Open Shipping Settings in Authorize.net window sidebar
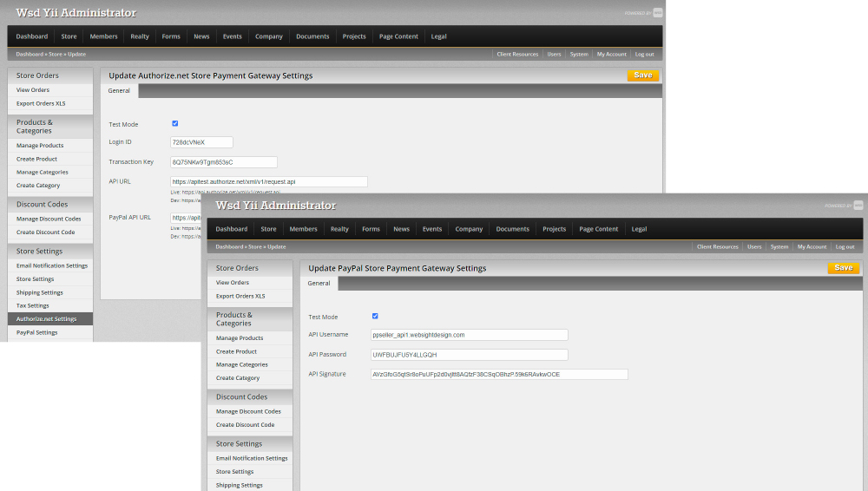This screenshot has height=491, width=868. [x=39, y=292]
